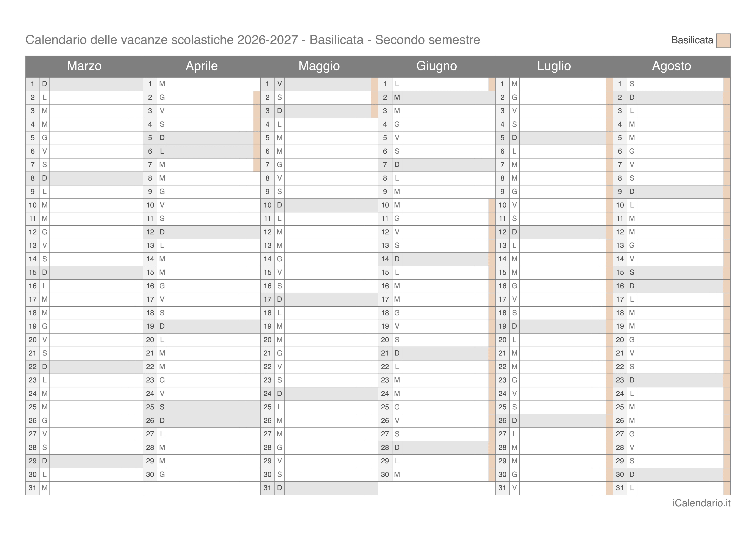
Task: Click day 15 S in Agosto
Action: [x=672, y=272]
